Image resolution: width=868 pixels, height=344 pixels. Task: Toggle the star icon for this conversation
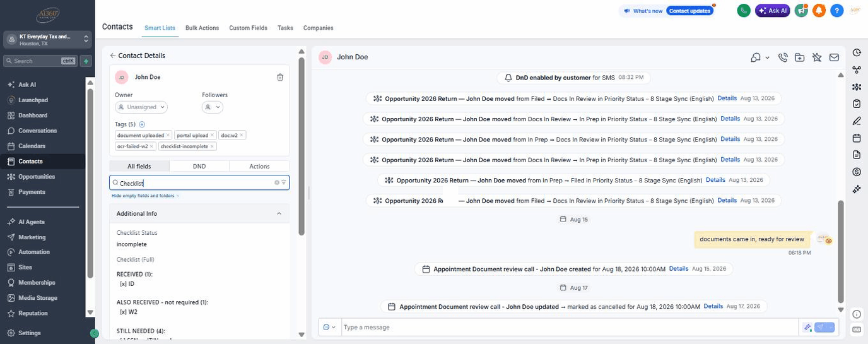[817, 57]
